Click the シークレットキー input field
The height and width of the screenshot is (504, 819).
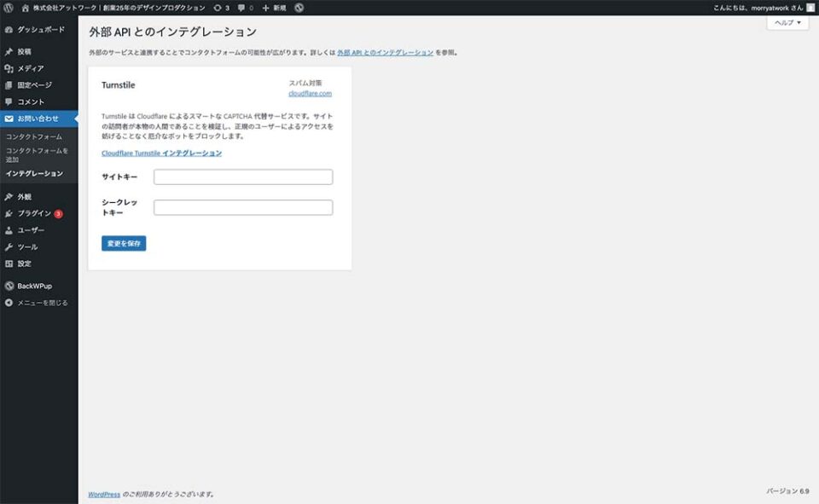(x=243, y=207)
